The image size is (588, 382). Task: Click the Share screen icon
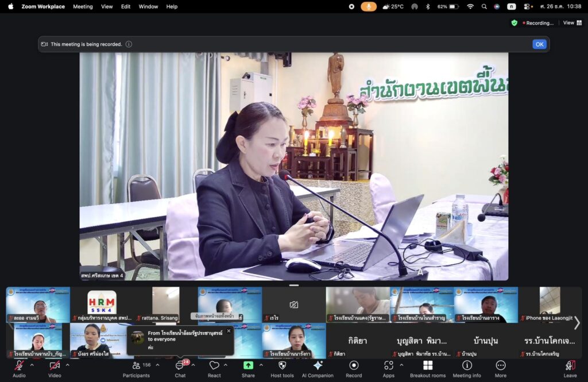click(x=248, y=366)
